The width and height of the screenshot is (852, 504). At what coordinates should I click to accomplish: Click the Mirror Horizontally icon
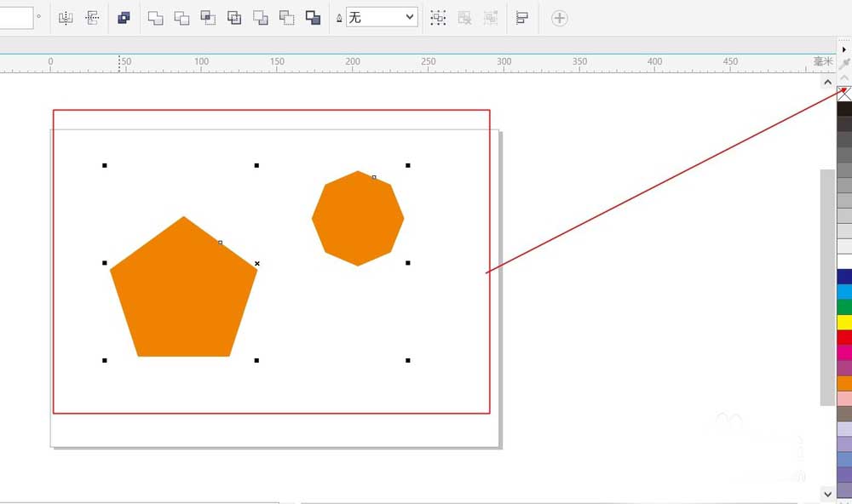click(66, 18)
